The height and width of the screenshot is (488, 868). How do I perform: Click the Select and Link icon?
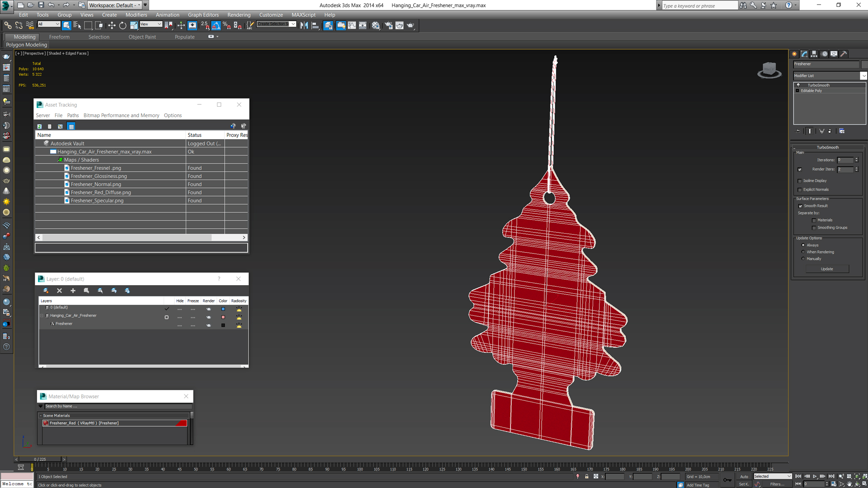(8, 25)
